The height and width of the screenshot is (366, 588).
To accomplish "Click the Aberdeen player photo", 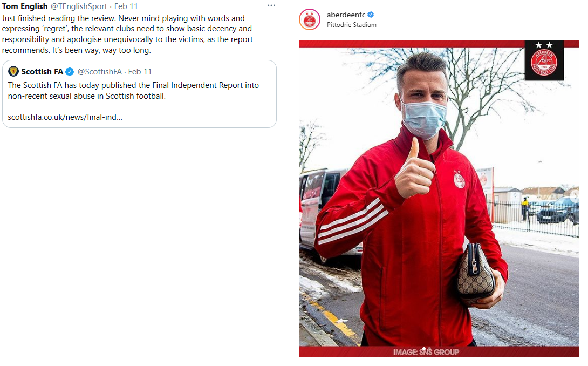I will [439, 199].
